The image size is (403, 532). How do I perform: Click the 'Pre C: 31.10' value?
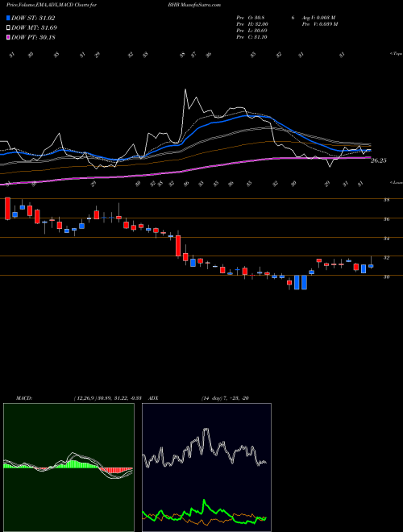click(x=253, y=37)
